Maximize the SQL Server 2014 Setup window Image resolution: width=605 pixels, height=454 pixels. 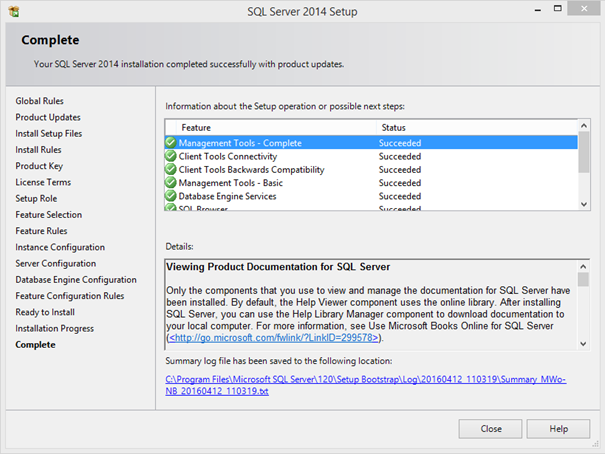[558, 8]
